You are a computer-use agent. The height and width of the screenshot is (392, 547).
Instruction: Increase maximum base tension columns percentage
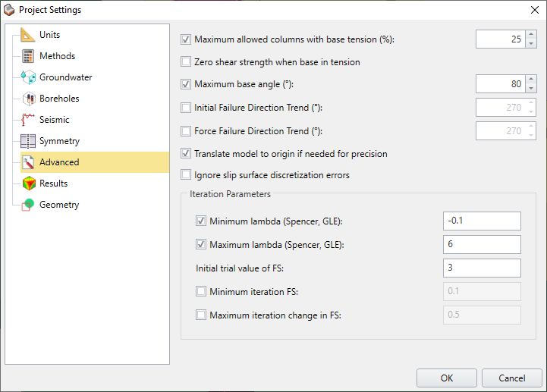(530, 35)
